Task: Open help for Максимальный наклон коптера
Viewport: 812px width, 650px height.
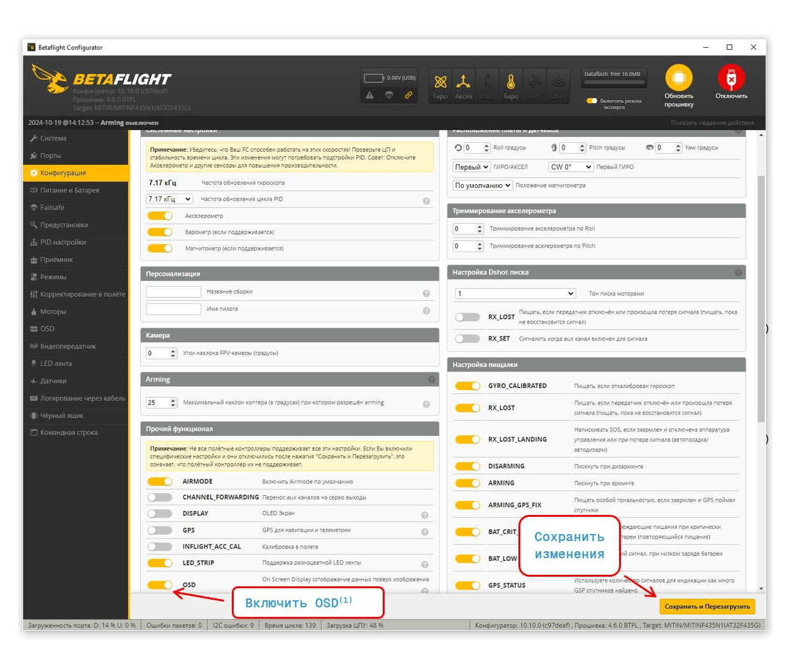Action: (x=426, y=404)
